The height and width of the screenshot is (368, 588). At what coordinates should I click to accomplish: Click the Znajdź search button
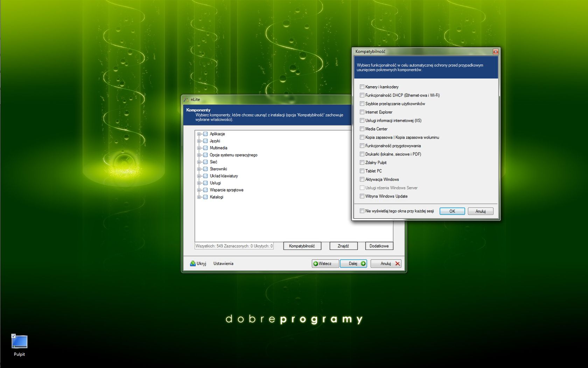pos(343,246)
